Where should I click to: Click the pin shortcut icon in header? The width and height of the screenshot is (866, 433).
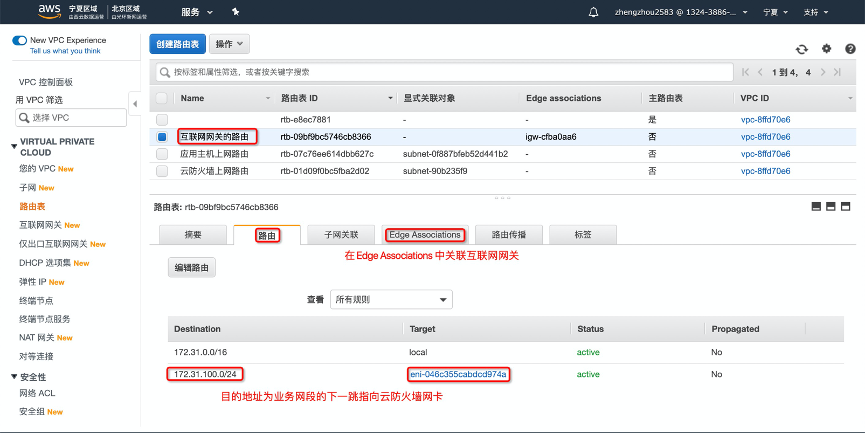point(235,12)
